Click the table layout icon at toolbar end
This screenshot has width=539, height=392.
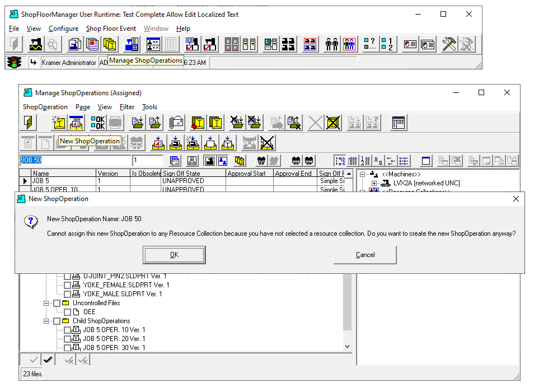399,123
